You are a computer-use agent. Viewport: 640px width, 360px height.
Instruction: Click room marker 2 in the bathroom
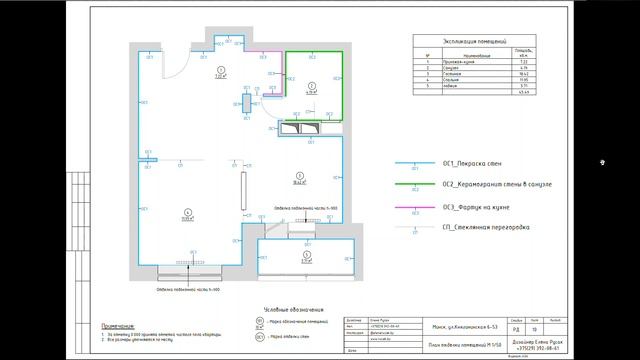click(x=312, y=86)
